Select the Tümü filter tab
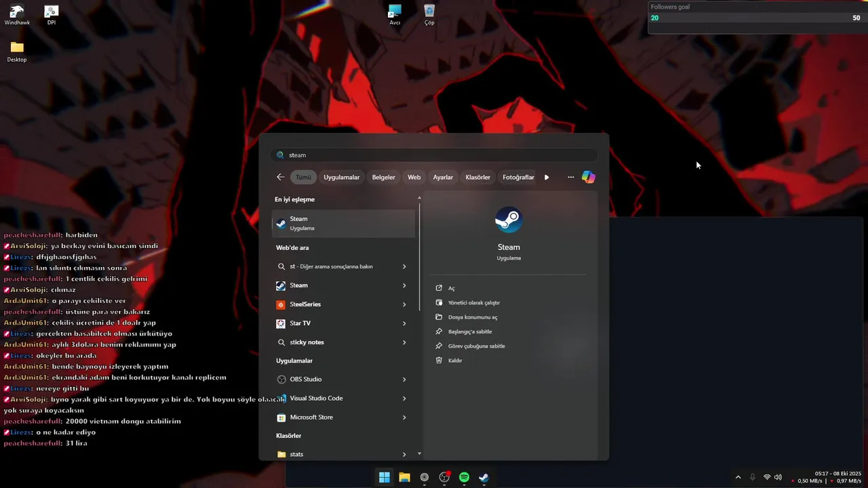This screenshot has width=868, height=488. tap(303, 177)
